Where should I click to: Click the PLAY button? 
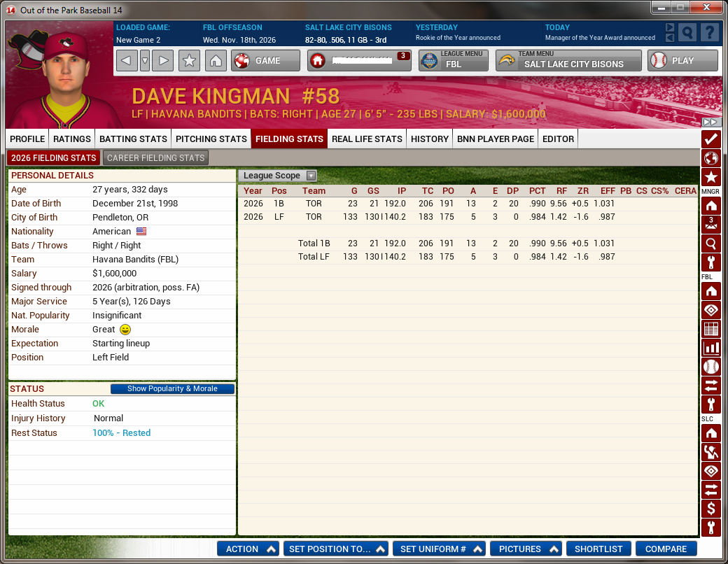pos(682,61)
